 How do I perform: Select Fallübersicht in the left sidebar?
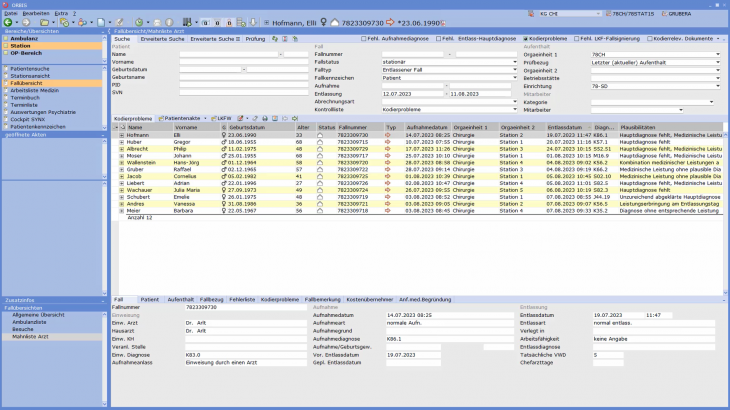tap(26, 82)
